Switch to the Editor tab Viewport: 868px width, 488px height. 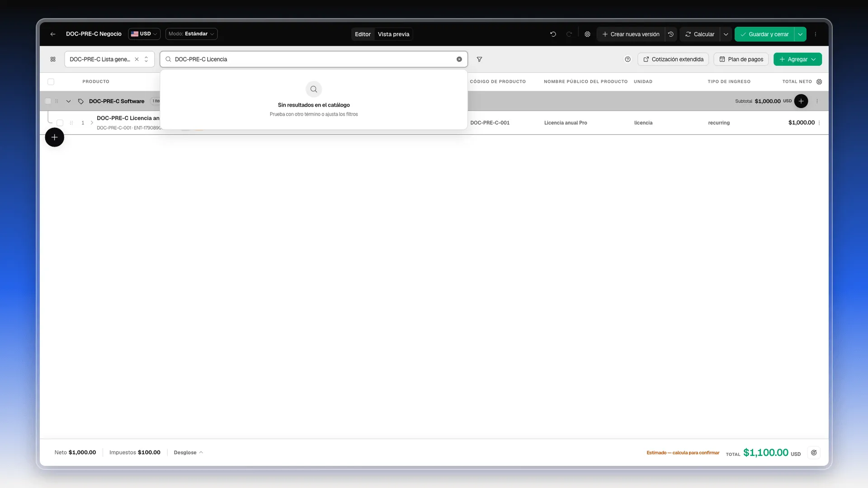coord(363,34)
